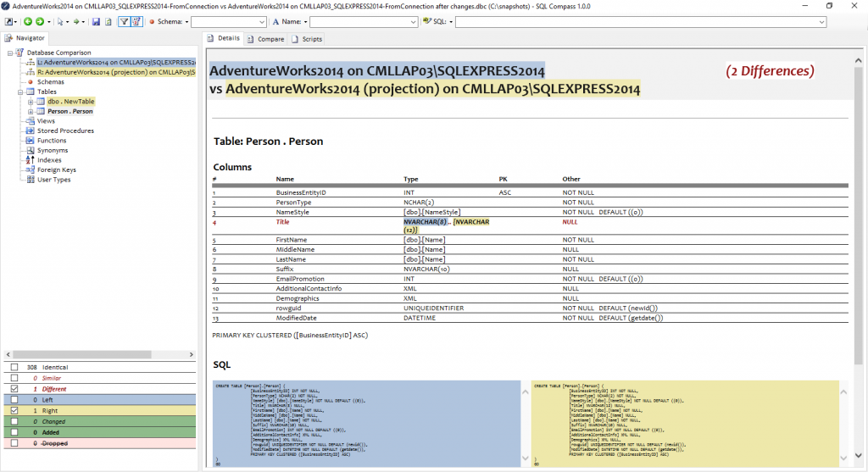The width and height of the screenshot is (868, 472).
Task: Click the blue Save disk icon
Action: 96,21
